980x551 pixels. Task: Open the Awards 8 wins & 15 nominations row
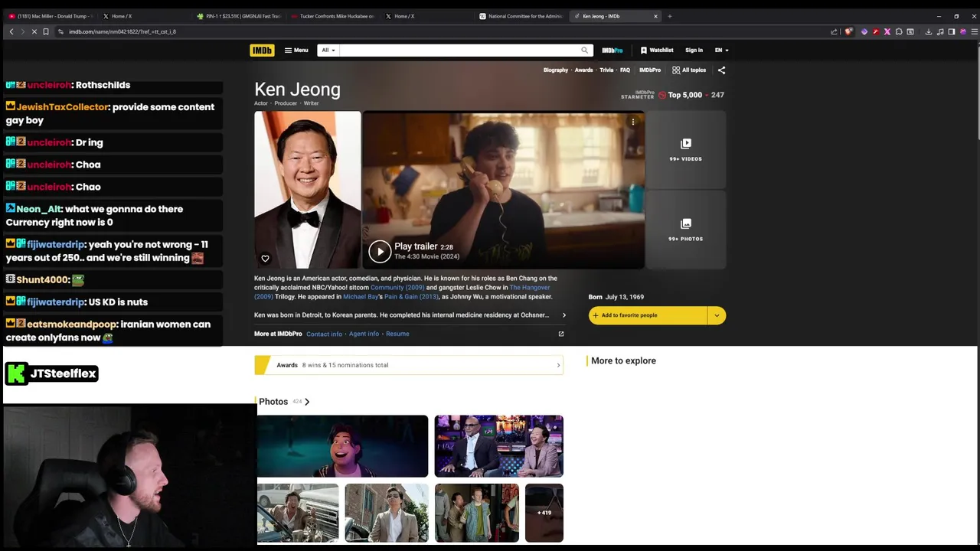click(409, 365)
